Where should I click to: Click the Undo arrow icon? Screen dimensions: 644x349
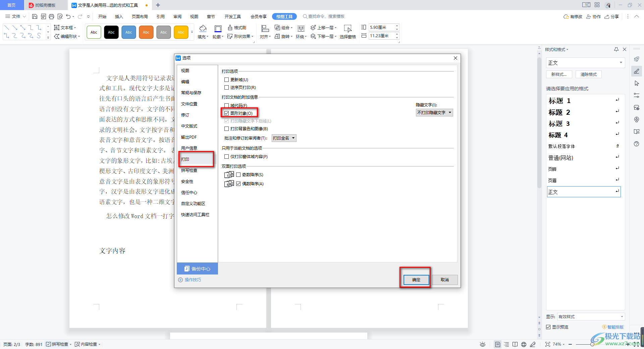click(x=68, y=16)
